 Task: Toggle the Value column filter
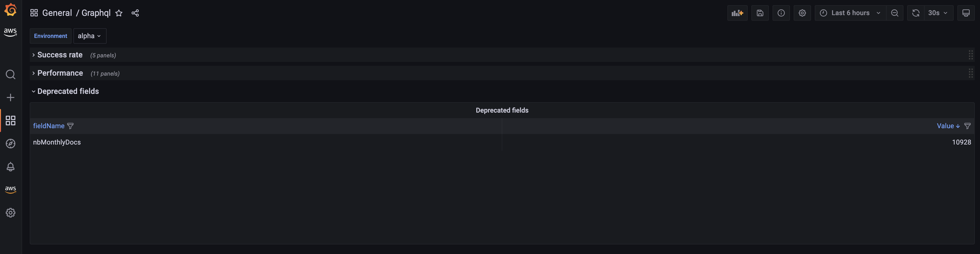968,126
